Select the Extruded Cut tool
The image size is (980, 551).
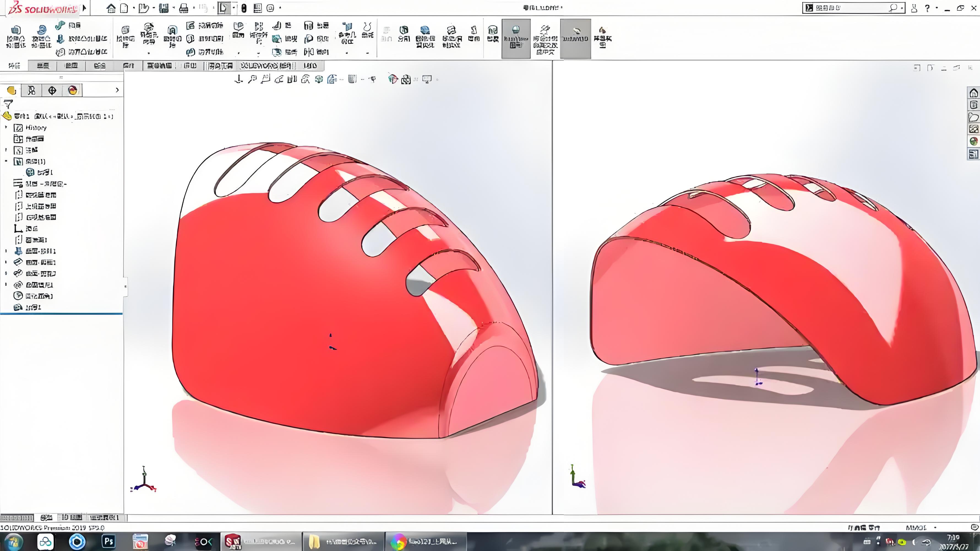(x=125, y=37)
